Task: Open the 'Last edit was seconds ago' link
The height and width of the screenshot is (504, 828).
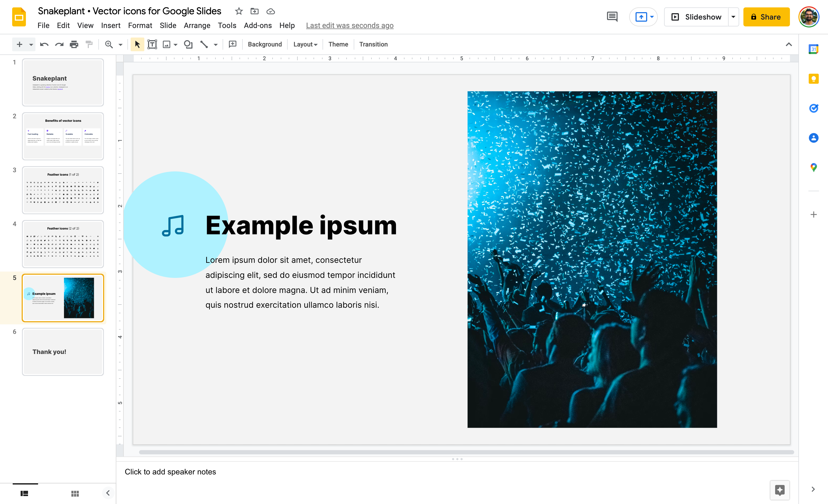Action: [x=349, y=26]
